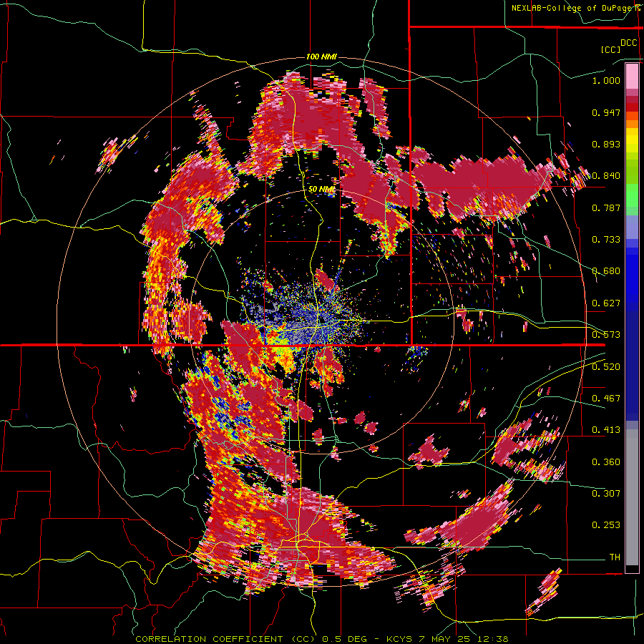
Task: Click the 0.307 scale value
Action: (x=606, y=494)
